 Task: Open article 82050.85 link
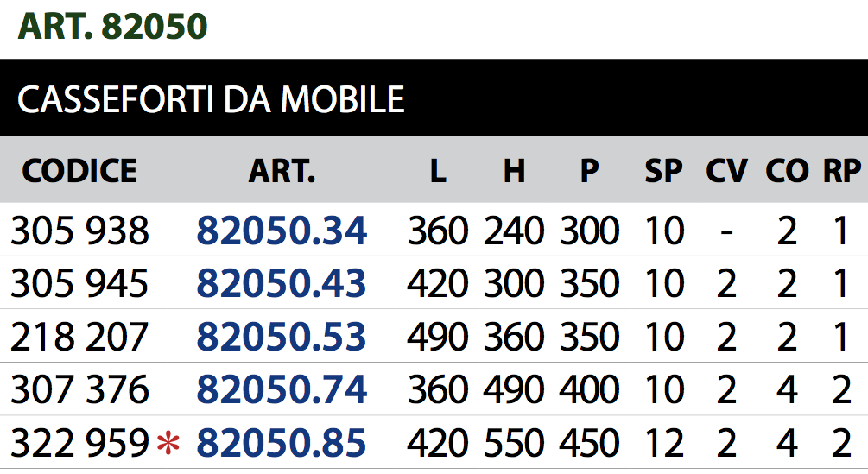pos(282,444)
